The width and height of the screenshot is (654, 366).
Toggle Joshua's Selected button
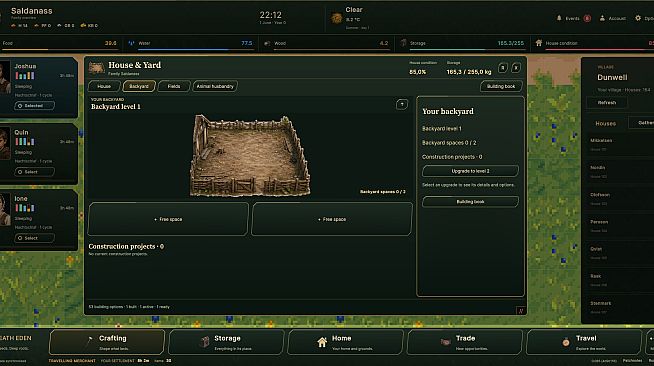tap(34, 106)
